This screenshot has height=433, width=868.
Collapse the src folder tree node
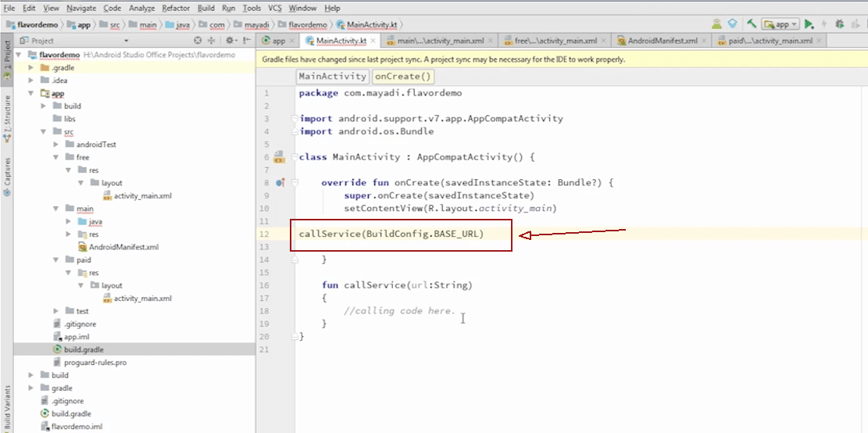(45, 132)
